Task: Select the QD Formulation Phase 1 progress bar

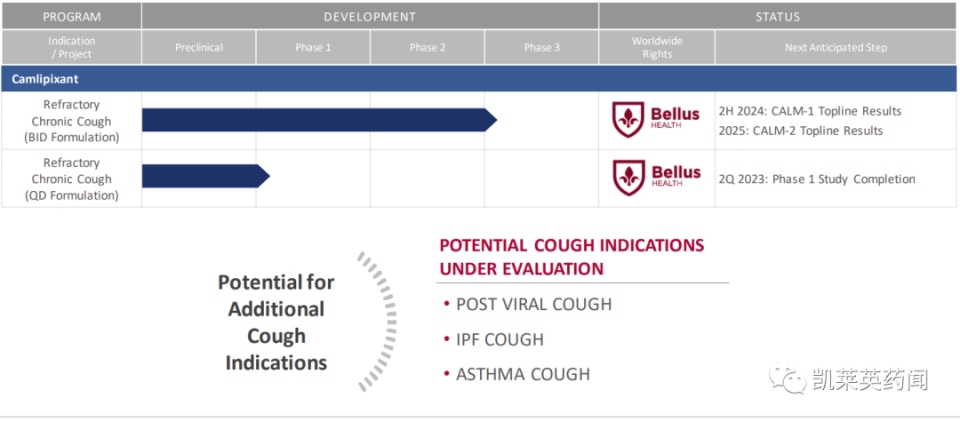Action: [205, 176]
